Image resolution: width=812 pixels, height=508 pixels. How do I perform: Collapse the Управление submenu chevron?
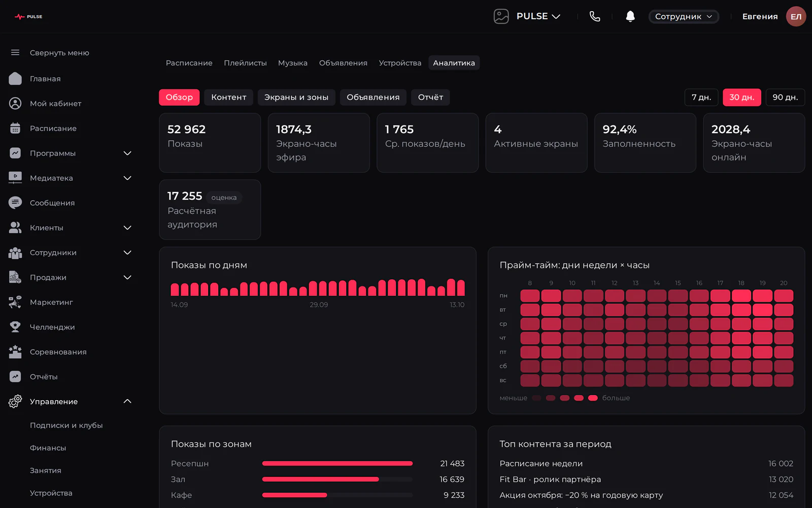pyautogui.click(x=127, y=401)
